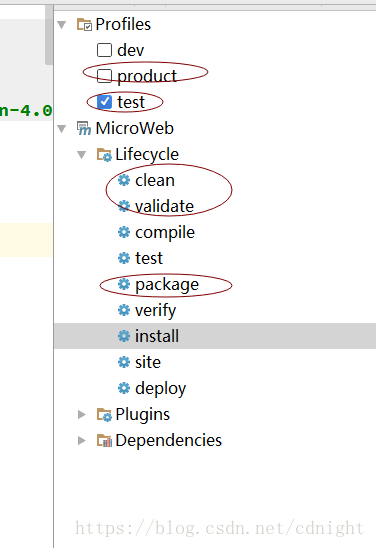Click the gear icon beside verify
Screen dimensions: 376x548
tap(124, 310)
